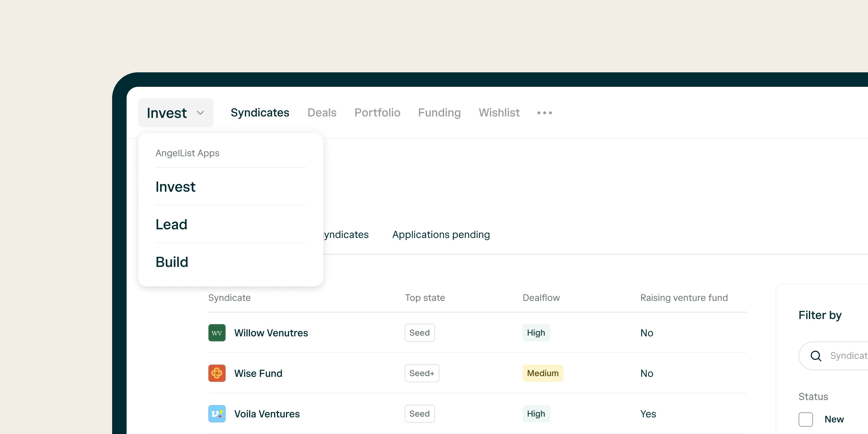
Task: Choose Lead in the AngelList Apps menu
Action: [x=230, y=225]
